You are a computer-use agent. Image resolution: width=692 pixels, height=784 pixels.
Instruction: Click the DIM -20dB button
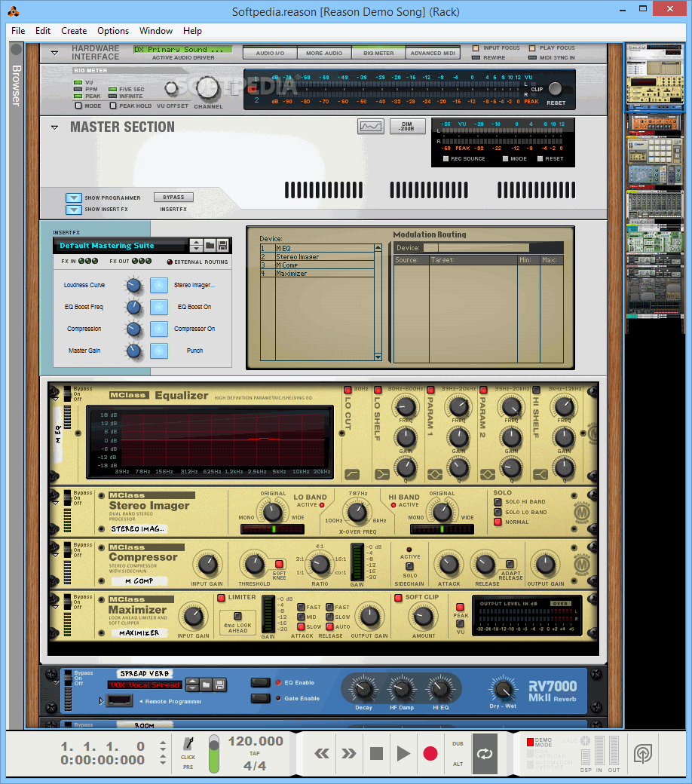(x=406, y=127)
